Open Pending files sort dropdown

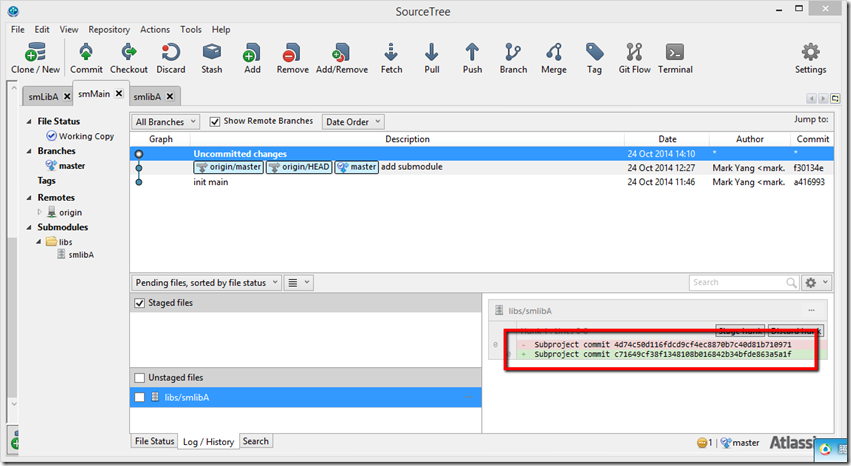(206, 283)
